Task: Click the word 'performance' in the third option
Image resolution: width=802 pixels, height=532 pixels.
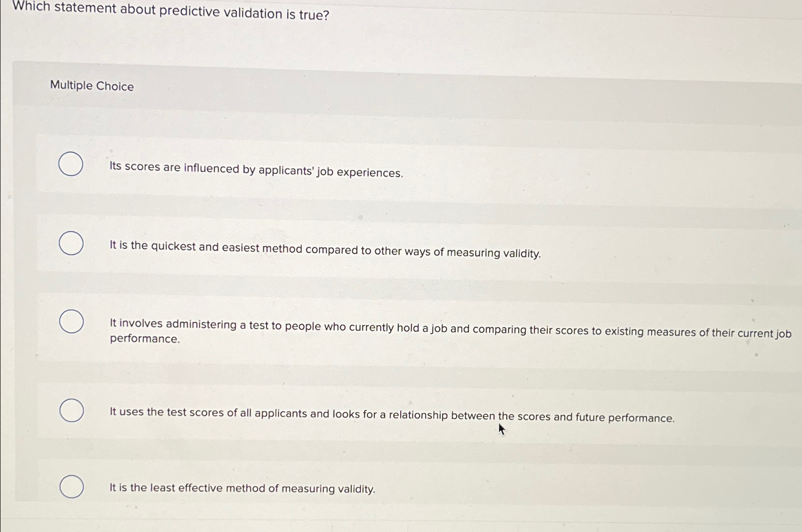Action: click(x=143, y=339)
